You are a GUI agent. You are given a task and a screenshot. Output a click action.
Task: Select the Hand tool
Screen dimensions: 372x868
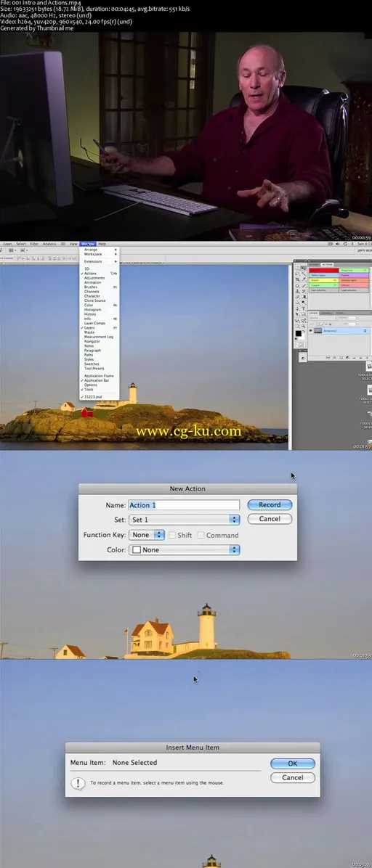[297, 326]
